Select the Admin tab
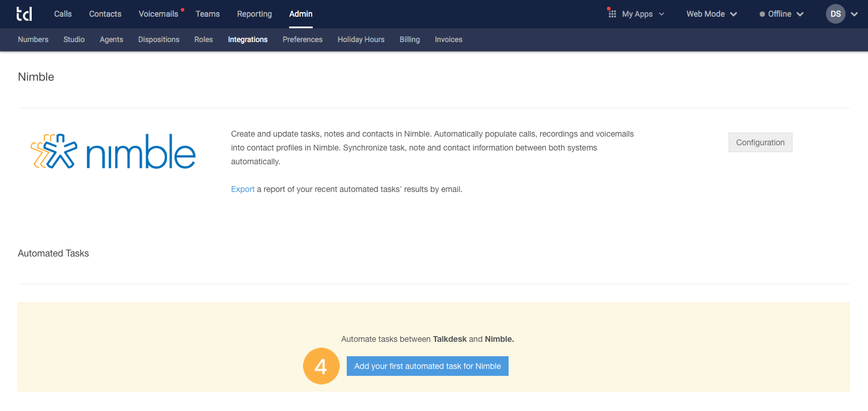Image resolution: width=868 pixels, height=411 pixels. (301, 14)
